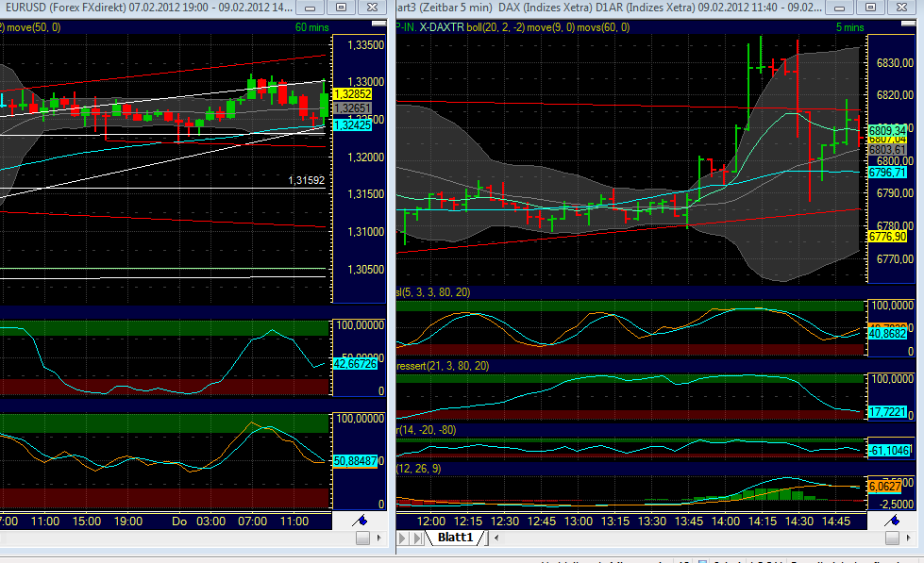The image size is (924, 563).
Task: Click page preview icon at EURUSD chart corner
Action: [x=362, y=538]
